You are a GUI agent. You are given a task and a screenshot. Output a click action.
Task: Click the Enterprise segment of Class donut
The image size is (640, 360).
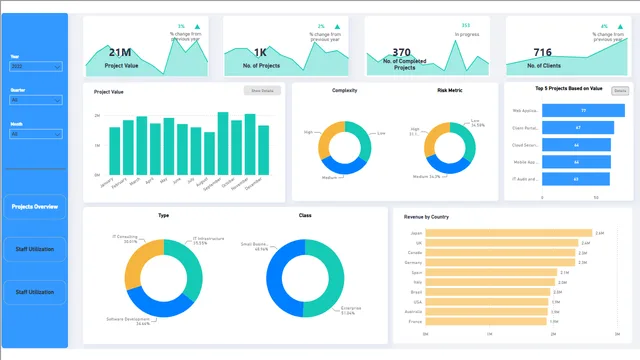336,278
